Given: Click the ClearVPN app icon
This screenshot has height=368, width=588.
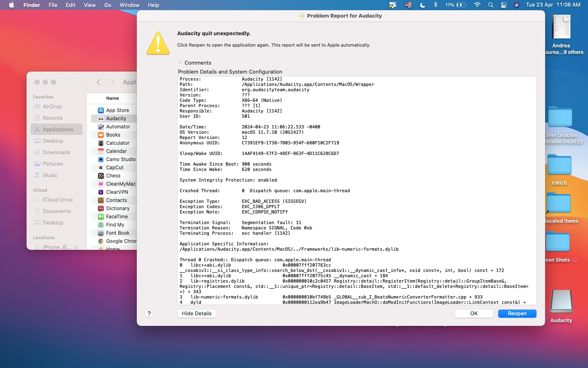Looking at the screenshot, I should coord(101,192).
